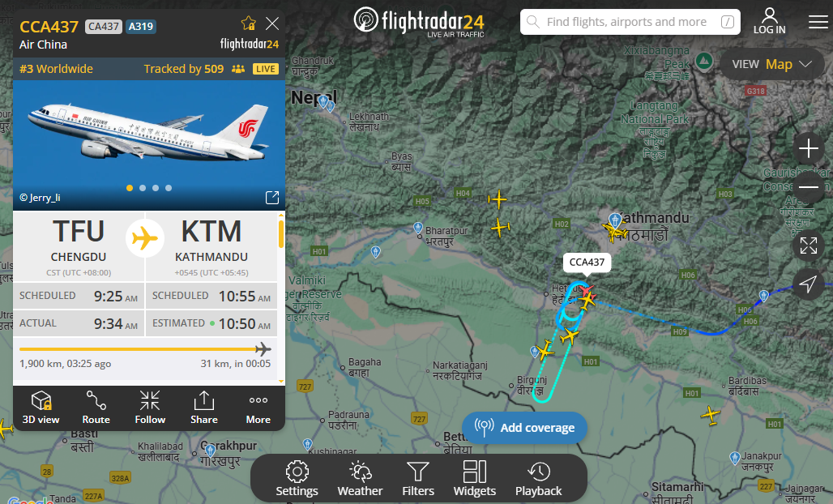The height and width of the screenshot is (504, 833).
Task: Open aircraft photo in external link
Action: (x=272, y=198)
